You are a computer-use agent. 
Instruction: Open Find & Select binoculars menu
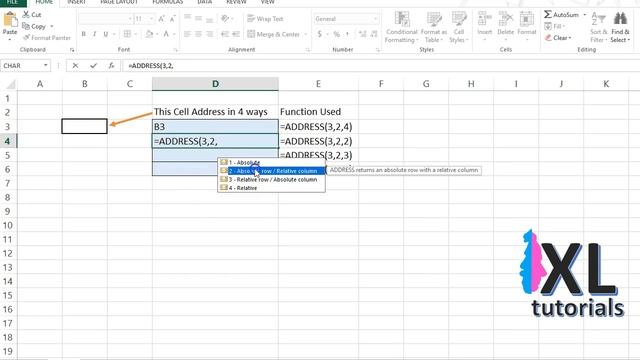pos(620,27)
